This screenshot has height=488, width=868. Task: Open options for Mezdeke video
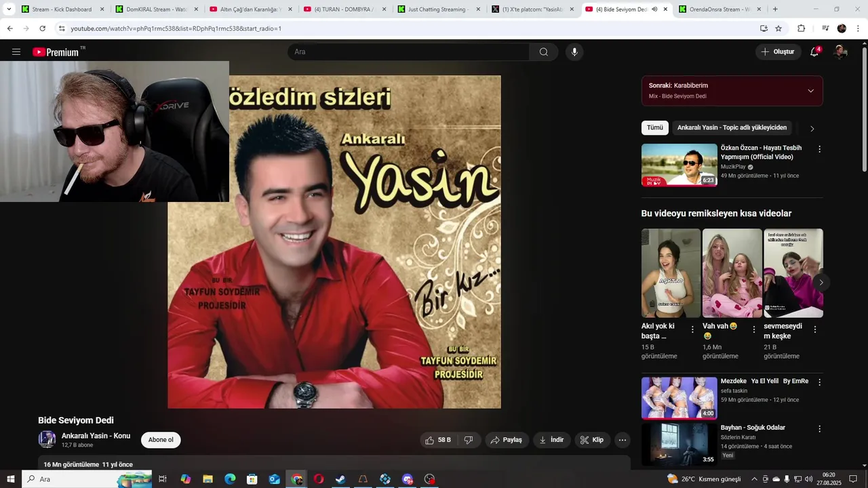click(819, 382)
